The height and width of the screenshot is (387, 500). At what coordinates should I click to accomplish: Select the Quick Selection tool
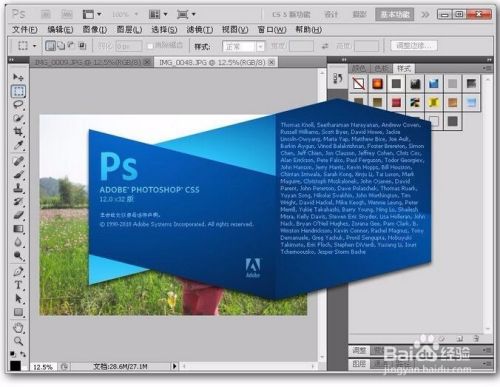18,118
